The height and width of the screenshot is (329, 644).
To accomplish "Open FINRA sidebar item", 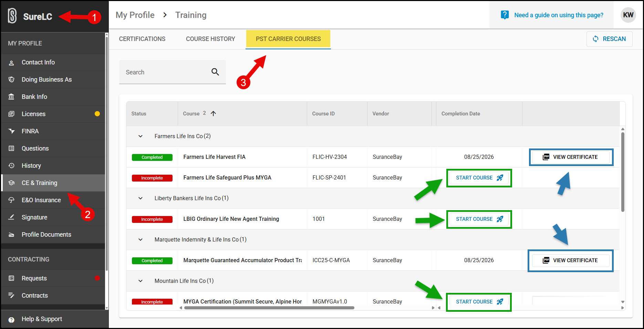I will click(53, 131).
